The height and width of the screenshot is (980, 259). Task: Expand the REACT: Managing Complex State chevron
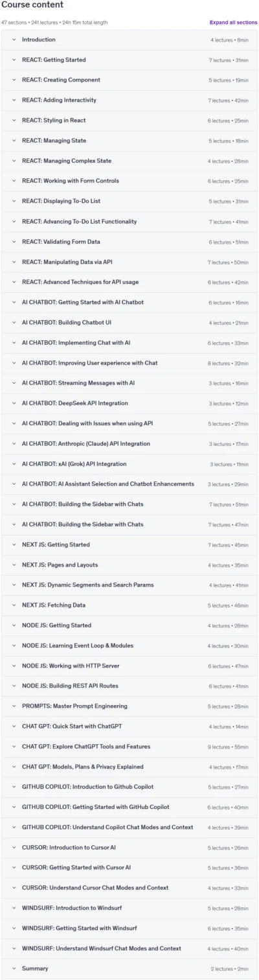point(13,161)
